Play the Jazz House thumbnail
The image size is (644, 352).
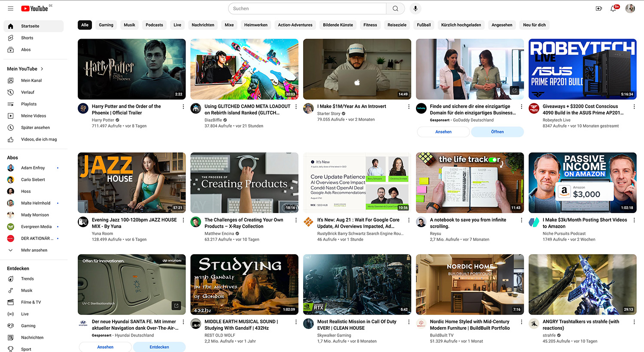click(132, 183)
